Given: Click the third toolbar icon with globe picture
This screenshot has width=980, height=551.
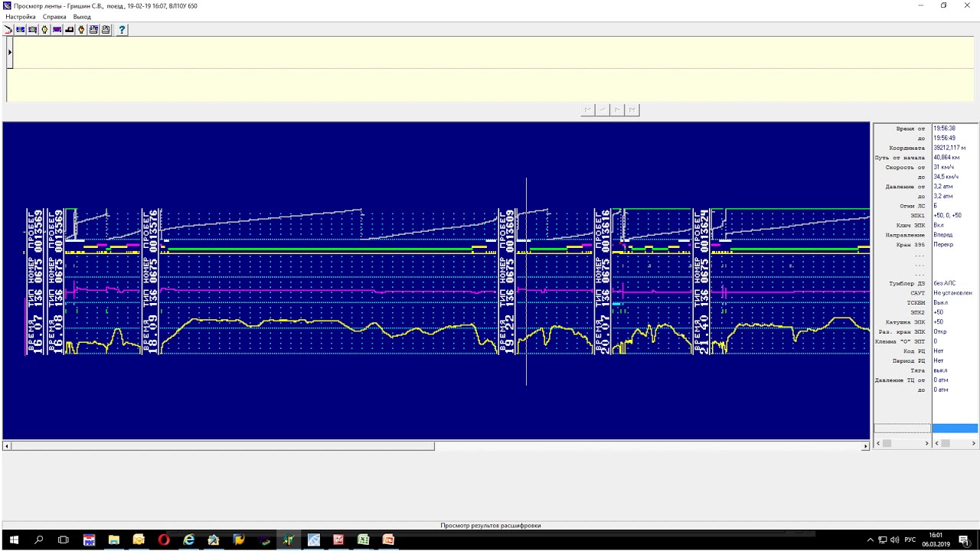Looking at the screenshot, I should (x=33, y=30).
